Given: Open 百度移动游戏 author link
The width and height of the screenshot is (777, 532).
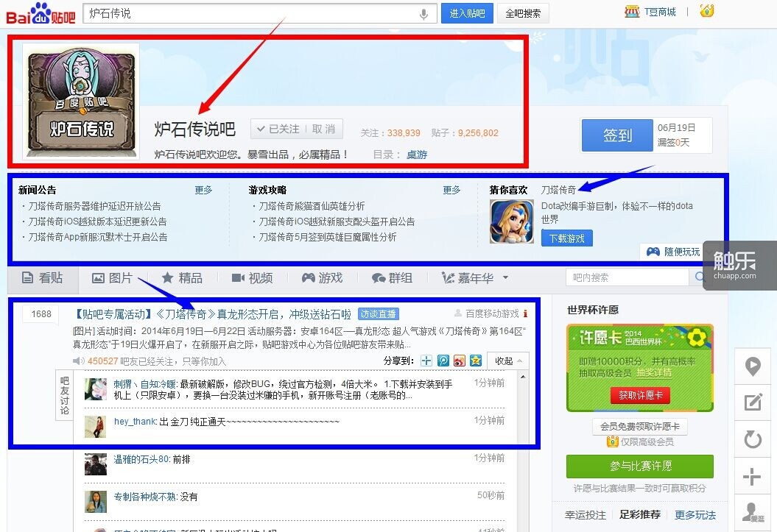Looking at the screenshot, I should coord(492,313).
